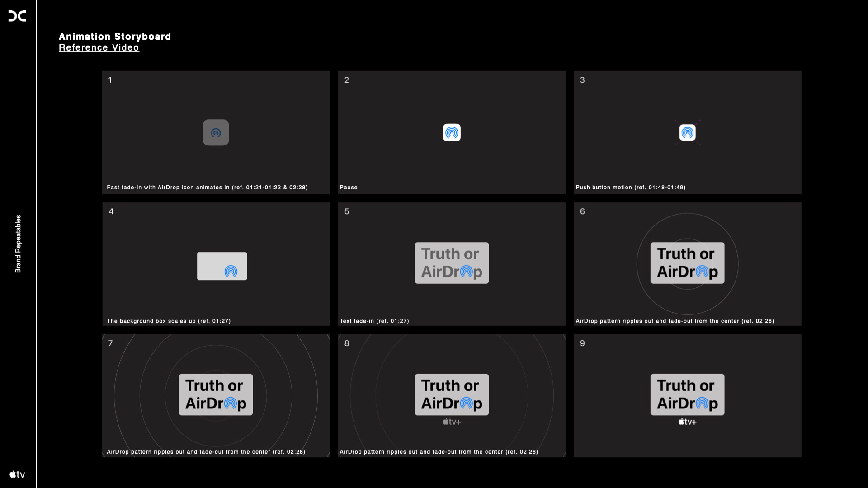This screenshot has width=868, height=488.
Task: Click the AirDrop icon in frame 4 box
Action: coord(231,271)
